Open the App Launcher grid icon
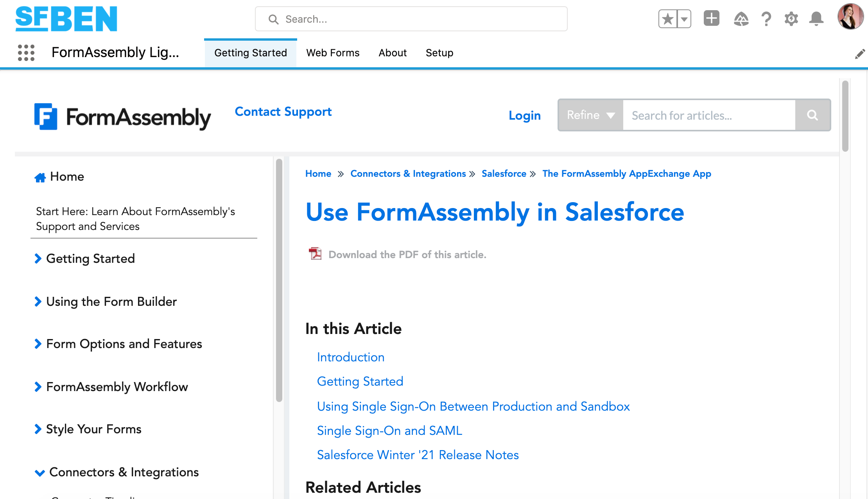Viewport: 868px width, 499px height. coord(26,52)
